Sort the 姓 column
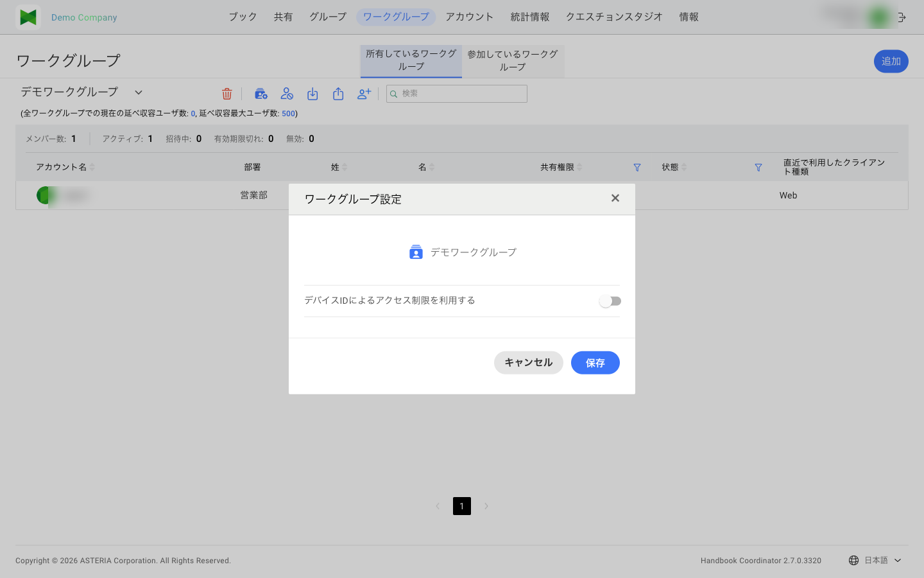Image resolution: width=924 pixels, height=578 pixels. (x=345, y=167)
